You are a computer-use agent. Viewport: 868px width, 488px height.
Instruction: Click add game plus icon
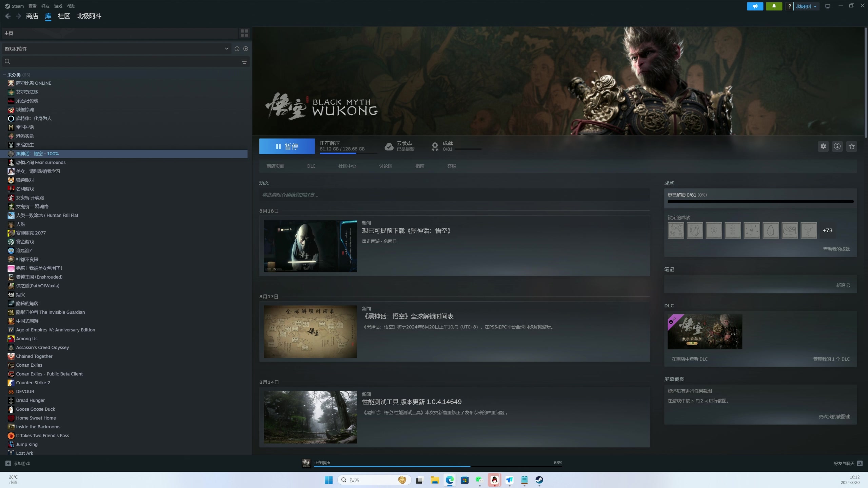tap(8, 463)
